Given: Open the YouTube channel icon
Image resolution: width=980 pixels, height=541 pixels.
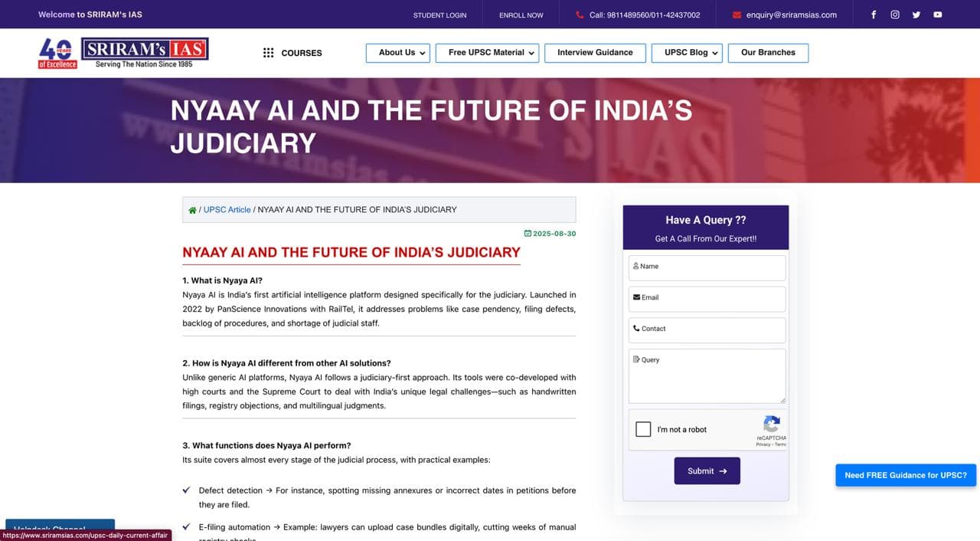Looking at the screenshot, I should point(937,14).
